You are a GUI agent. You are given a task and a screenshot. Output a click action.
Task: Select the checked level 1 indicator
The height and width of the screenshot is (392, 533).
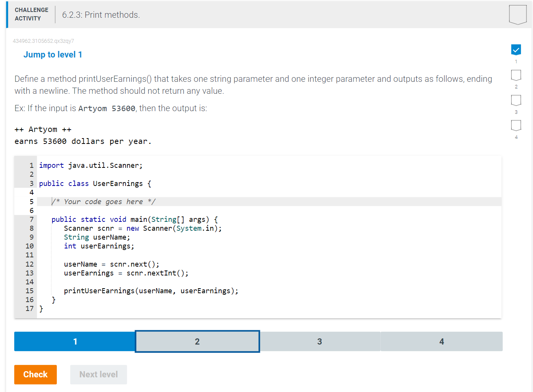[x=516, y=49]
